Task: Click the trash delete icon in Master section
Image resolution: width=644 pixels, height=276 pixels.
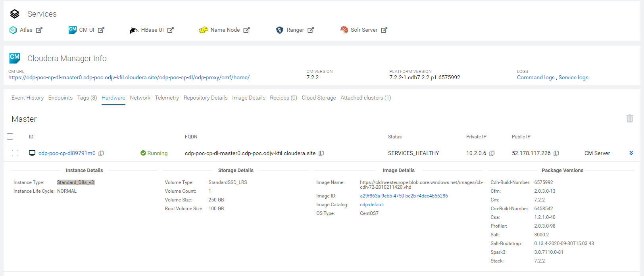Action: coord(630,119)
